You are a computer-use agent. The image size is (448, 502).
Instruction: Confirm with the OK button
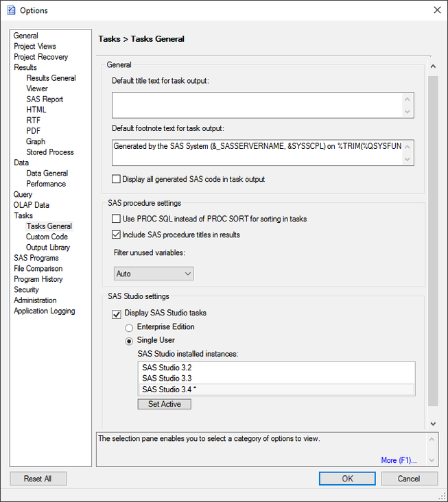[x=347, y=479]
